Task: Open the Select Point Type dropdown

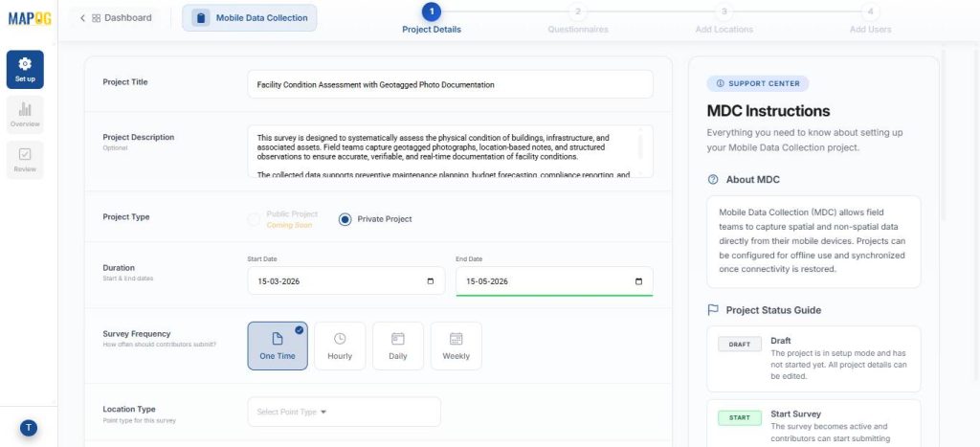Action: click(x=345, y=412)
